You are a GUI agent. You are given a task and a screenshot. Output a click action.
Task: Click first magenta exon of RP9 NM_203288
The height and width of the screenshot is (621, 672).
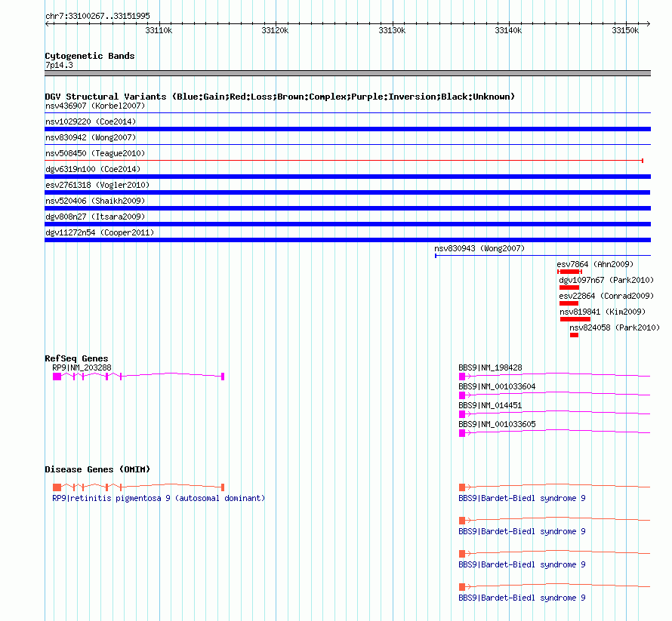pyautogui.click(x=57, y=377)
